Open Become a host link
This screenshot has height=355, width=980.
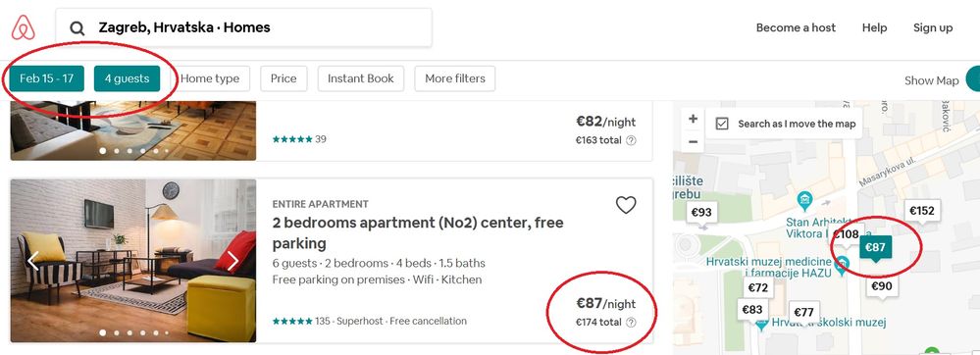pyautogui.click(x=796, y=27)
